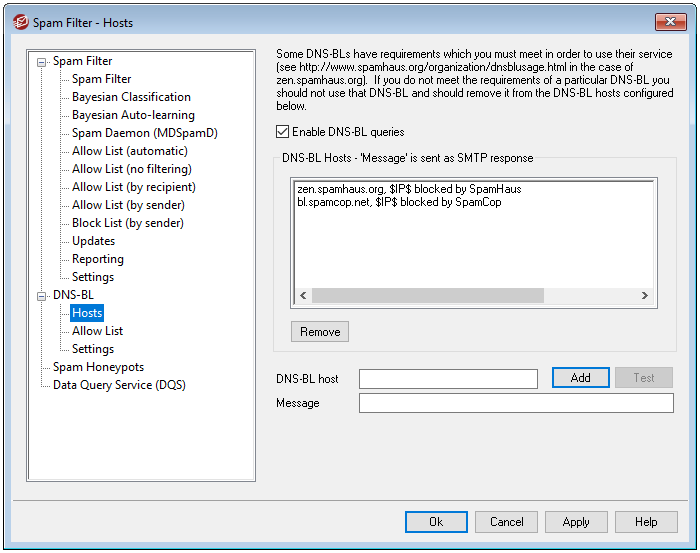The height and width of the screenshot is (553, 700).
Task: Collapse the Spam Filter tree node
Action: click(x=42, y=61)
